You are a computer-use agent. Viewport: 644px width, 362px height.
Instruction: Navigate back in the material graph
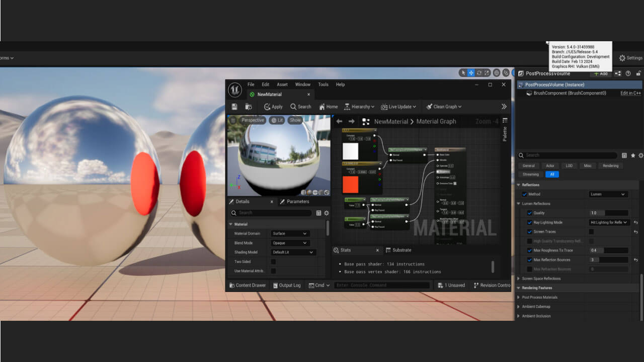pos(339,121)
